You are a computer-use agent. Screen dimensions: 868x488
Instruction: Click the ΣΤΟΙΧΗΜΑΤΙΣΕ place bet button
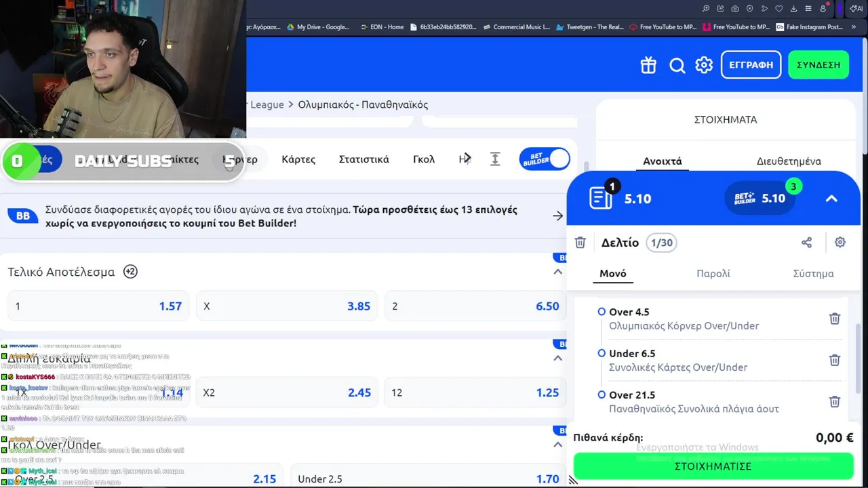[713, 466]
